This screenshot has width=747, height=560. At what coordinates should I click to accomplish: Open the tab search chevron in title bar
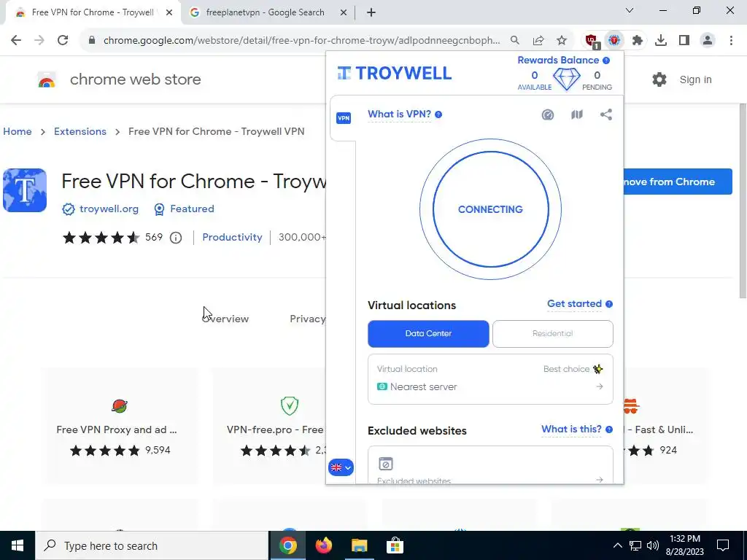tap(630, 10)
